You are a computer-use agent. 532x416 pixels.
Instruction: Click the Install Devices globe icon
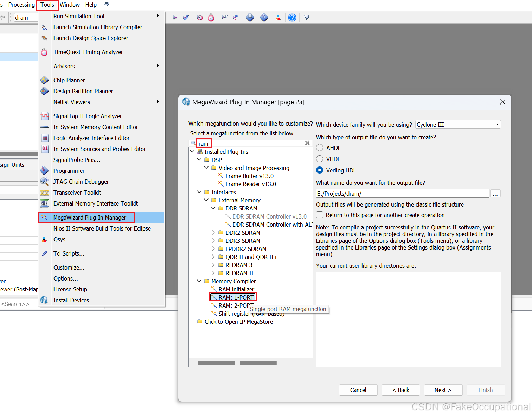[44, 300]
